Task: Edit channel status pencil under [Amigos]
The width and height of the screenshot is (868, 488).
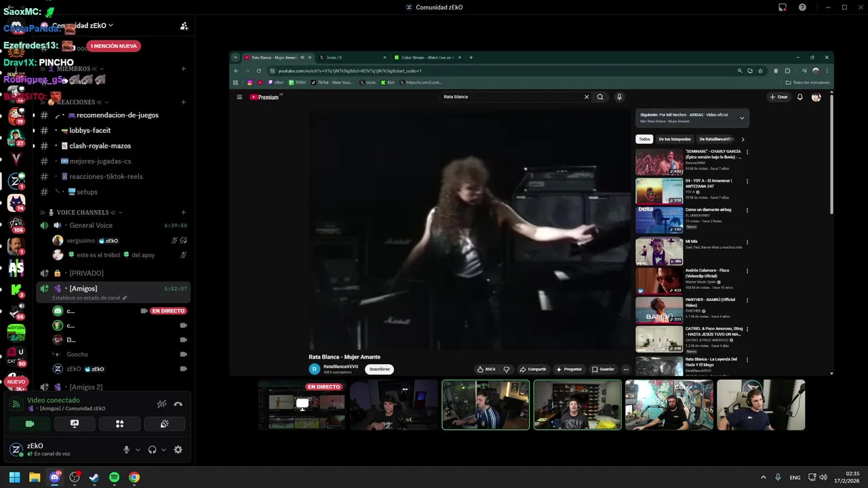Action: (x=124, y=298)
